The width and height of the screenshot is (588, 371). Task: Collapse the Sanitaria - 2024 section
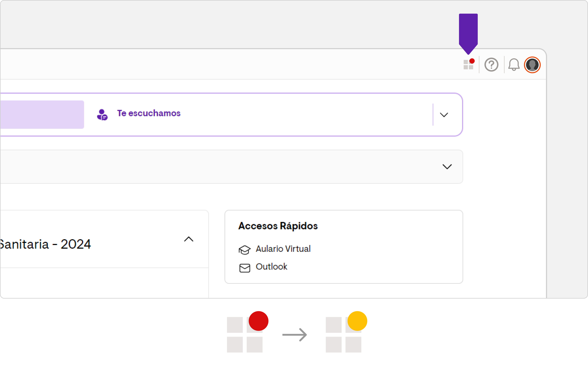coord(189,239)
